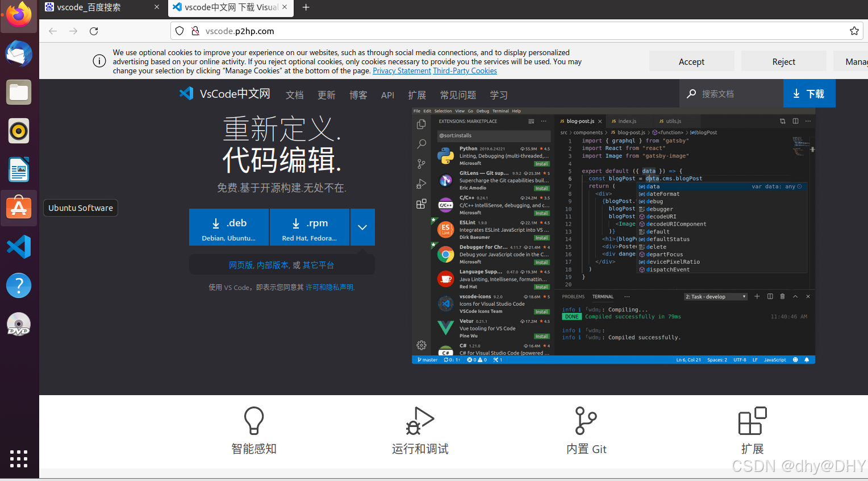This screenshot has height=481, width=868.
Task: Open the API nav item
Action: [387, 95]
